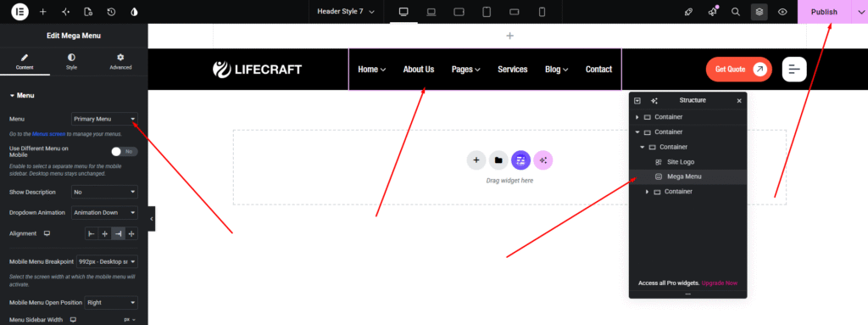Switch to Mobile landscape device view
The image size is (868, 325).
[515, 12]
